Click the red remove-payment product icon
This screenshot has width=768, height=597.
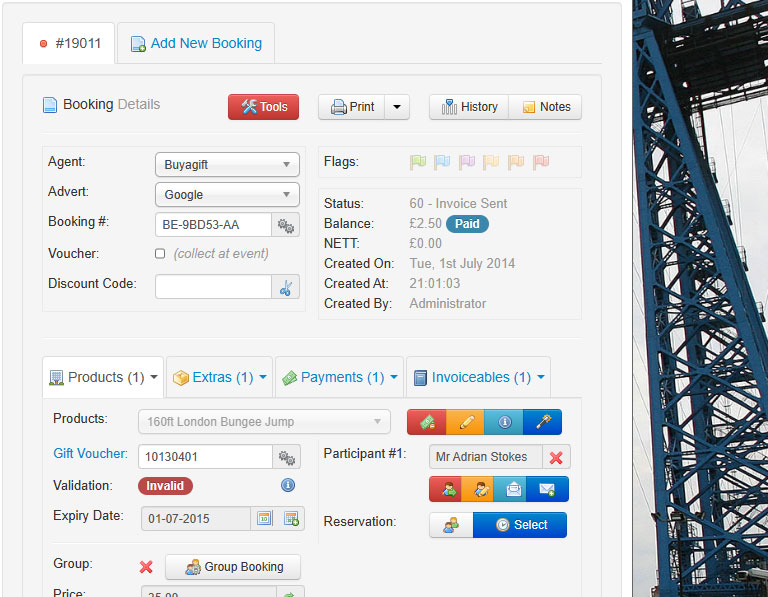click(426, 422)
